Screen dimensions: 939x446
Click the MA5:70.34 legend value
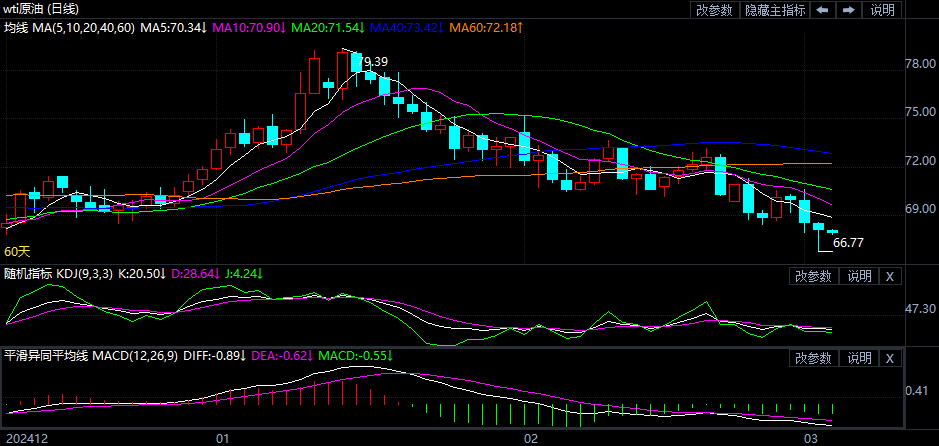point(173,27)
